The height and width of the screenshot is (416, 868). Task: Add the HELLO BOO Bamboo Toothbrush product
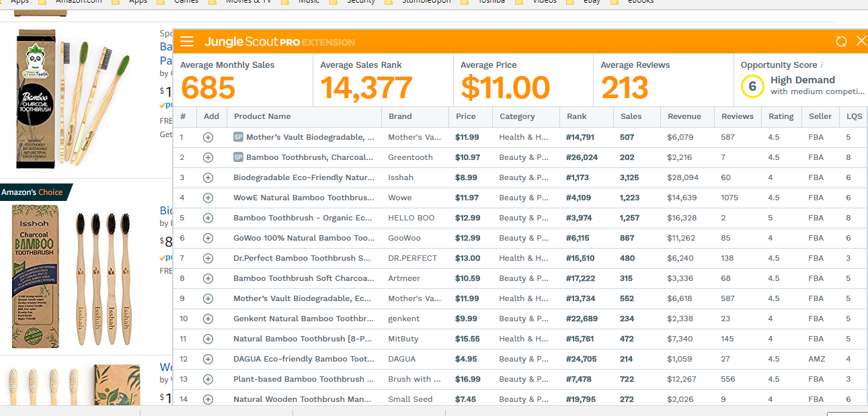coord(208,218)
